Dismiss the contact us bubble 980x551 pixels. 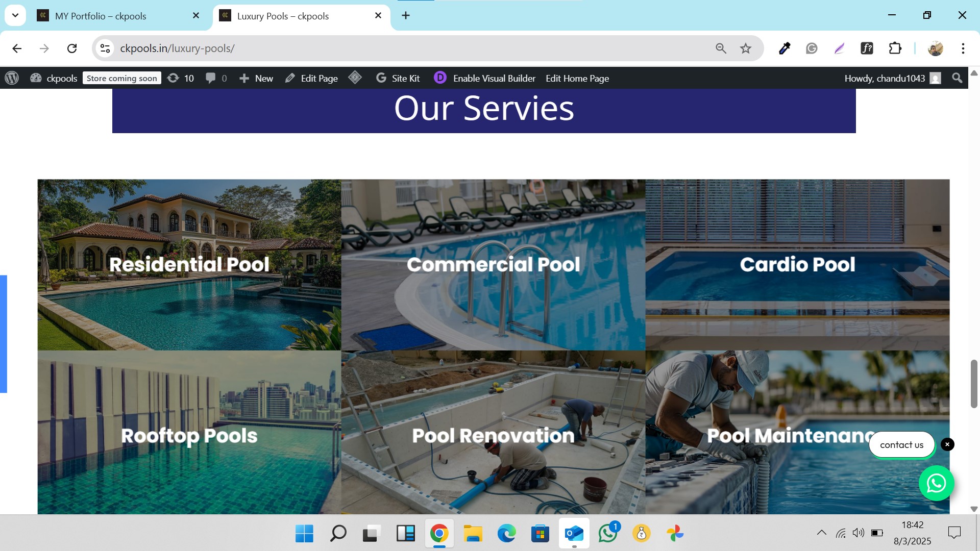pyautogui.click(x=947, y=444)
